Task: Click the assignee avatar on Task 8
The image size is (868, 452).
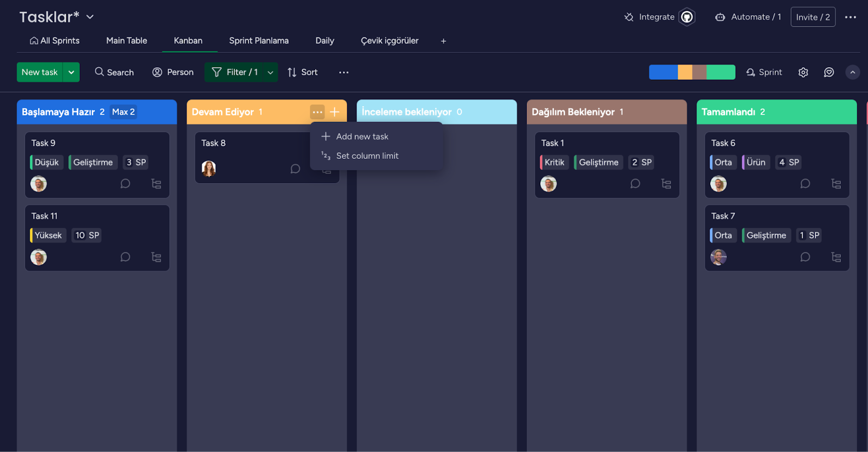Action: [x=209, y=169]
